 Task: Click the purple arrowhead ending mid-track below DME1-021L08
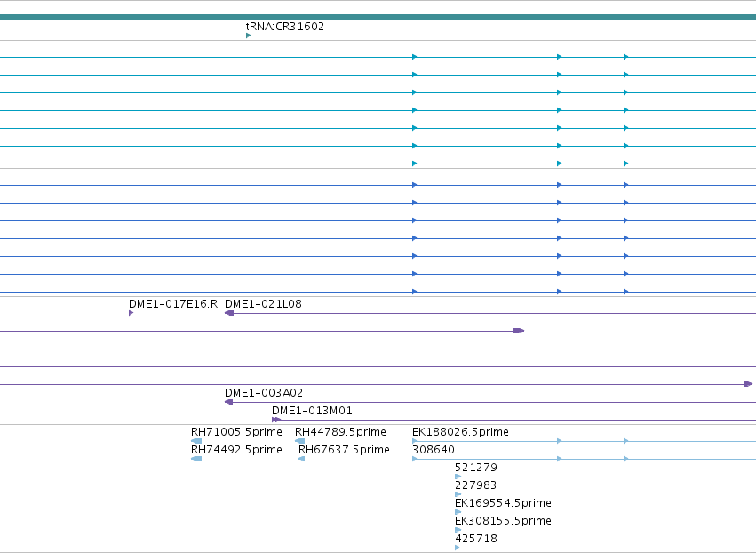[x=519, y=331]
